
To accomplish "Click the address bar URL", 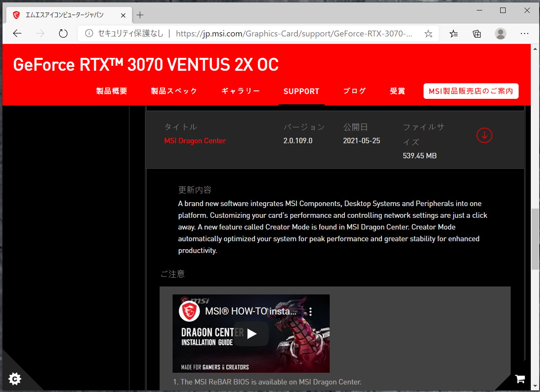I will (x=294, y=34).
